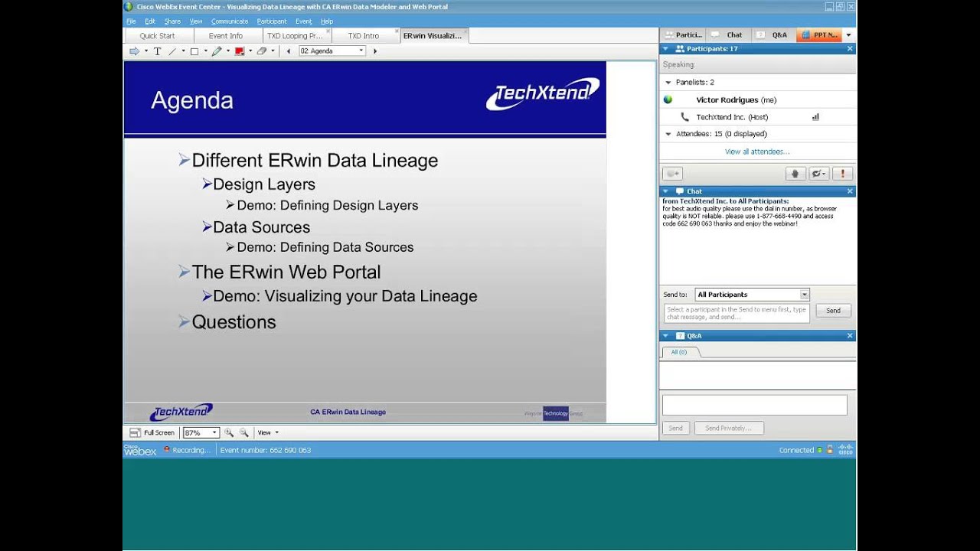980x551 pixels.
Task: Close the Q&A panel
Action: tap(850, 336)
